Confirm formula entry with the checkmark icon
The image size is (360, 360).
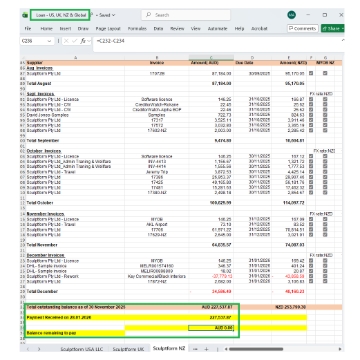(x=75, y=41)
